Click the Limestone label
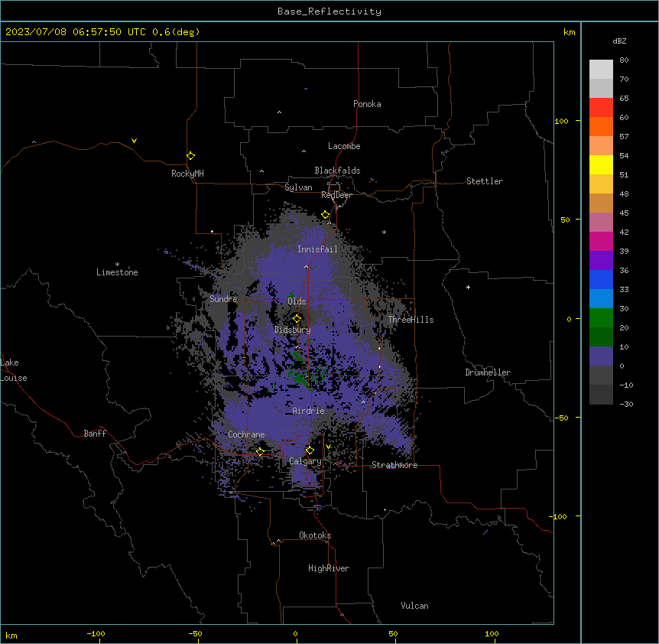Viewport: 659px width, 644px height. coord(117,272)
